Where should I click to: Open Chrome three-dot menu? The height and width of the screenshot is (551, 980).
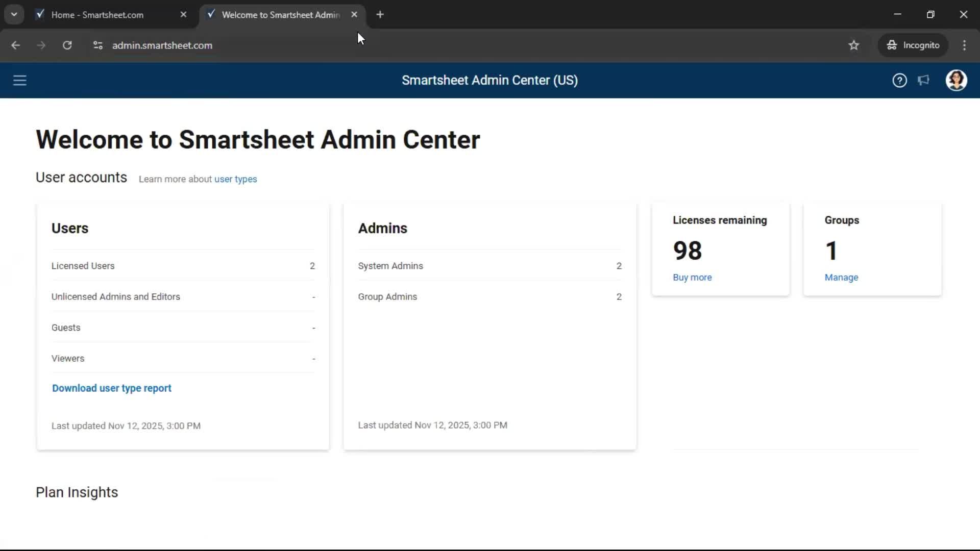pyautogui.click(x=964, y=45)
